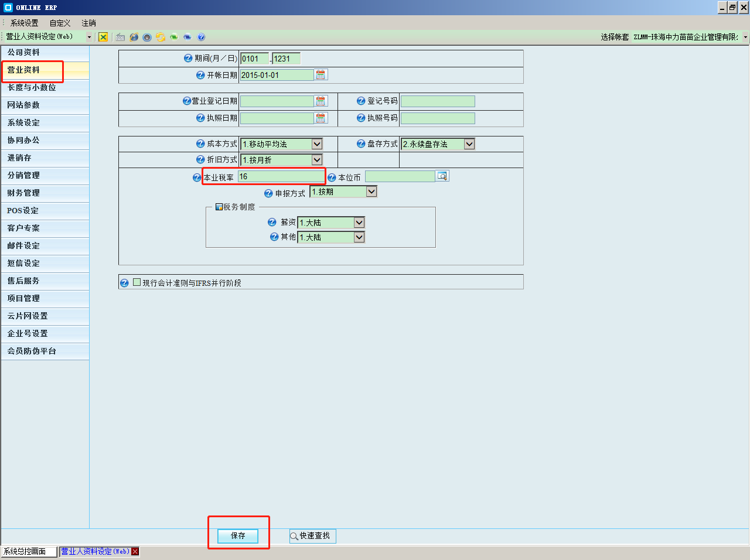750x560 pixels.
Task: Switch to the 售后服务 sidebar tab
Action: (45, 281)
